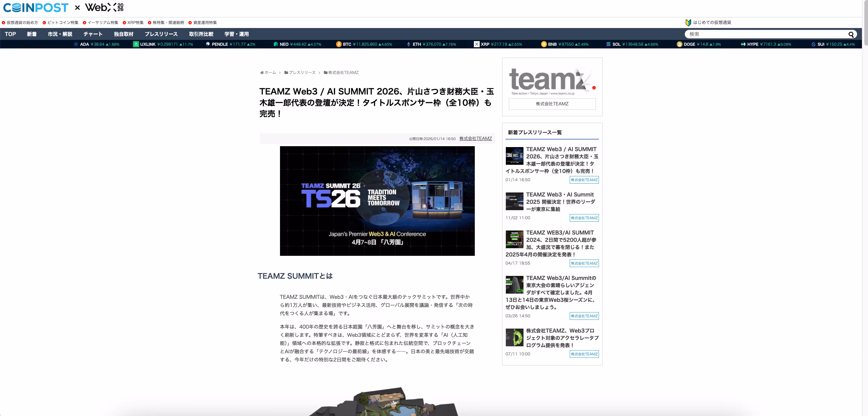
Task: Open sidebar article Summit 2025 開催決定
Action: pos(560,202)
